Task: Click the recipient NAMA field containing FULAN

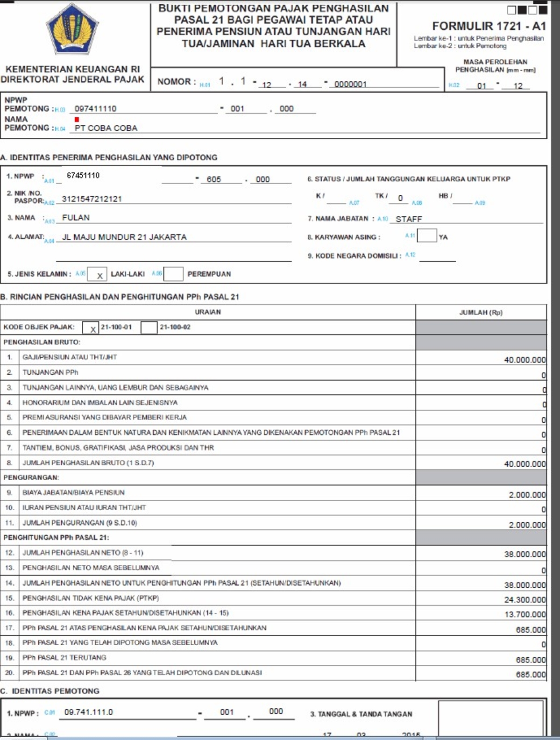Action: (175, 218)
